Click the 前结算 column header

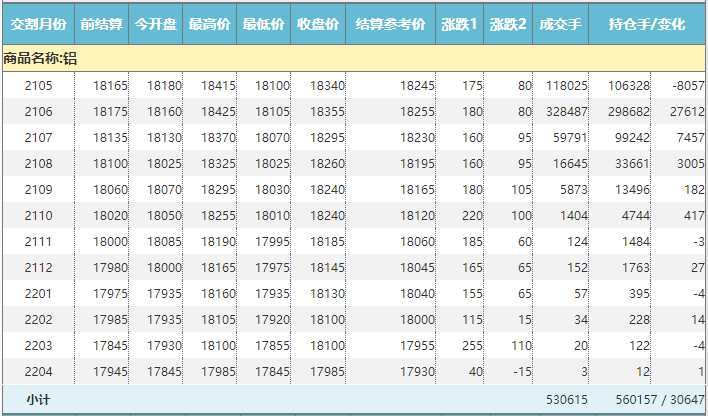101,23
